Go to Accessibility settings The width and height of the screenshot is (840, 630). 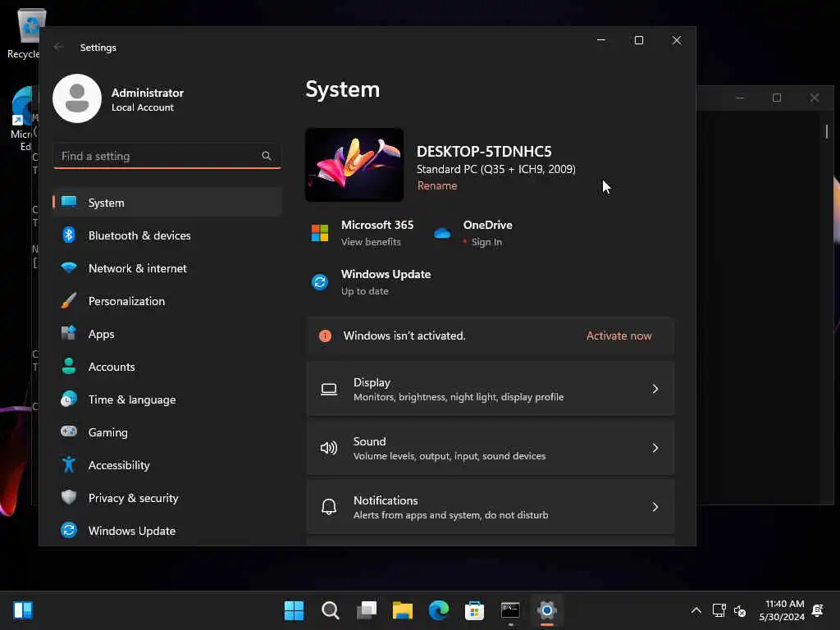click(x=167, y=465)
